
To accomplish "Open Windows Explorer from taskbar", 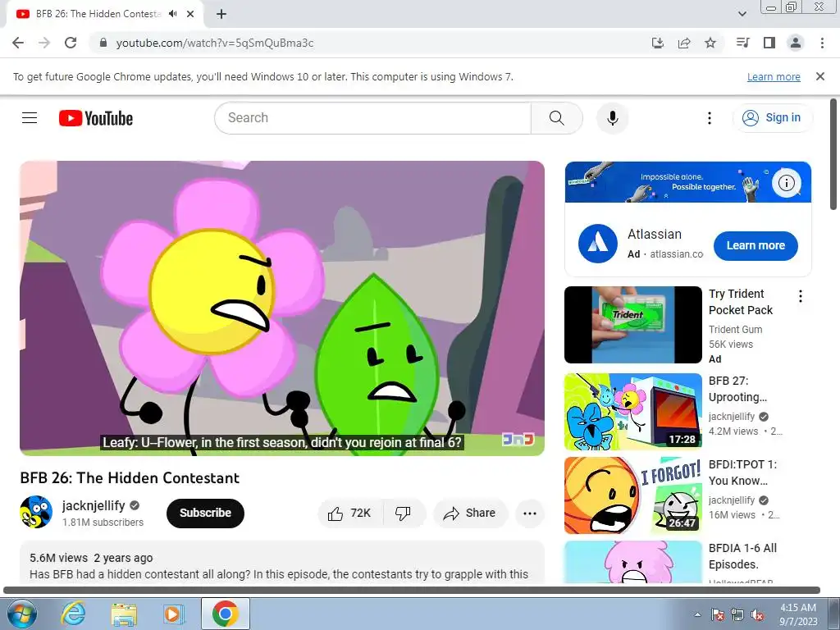I will tap(124, 614).
